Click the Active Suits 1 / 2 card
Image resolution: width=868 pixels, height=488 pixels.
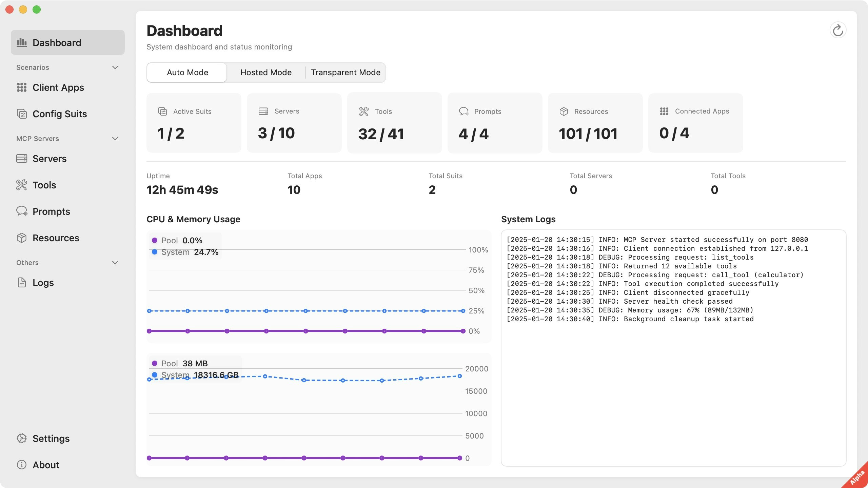[x=194, y=123]
